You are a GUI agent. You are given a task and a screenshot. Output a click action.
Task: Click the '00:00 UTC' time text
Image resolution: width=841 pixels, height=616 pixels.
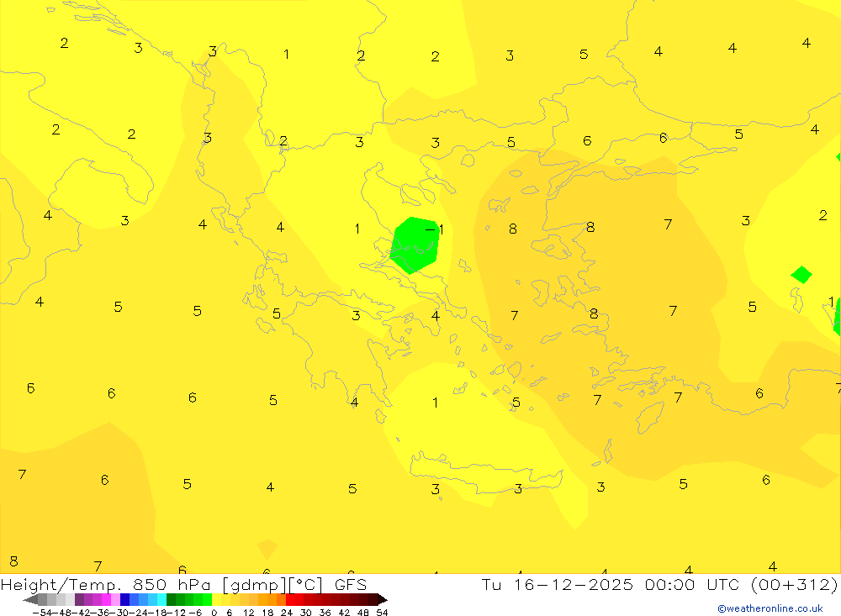pyautogui.click(x=692, y=584)
